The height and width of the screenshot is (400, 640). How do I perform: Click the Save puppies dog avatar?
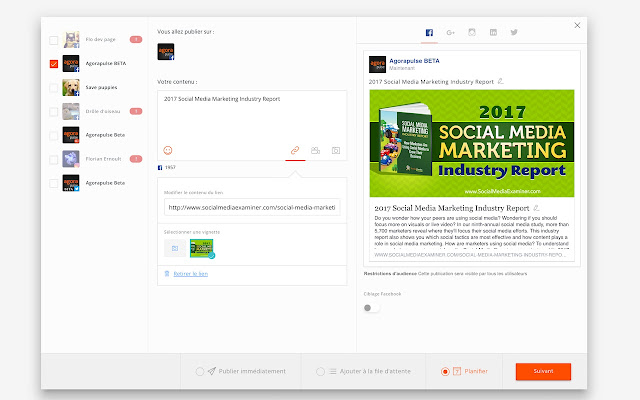point(71,87)
